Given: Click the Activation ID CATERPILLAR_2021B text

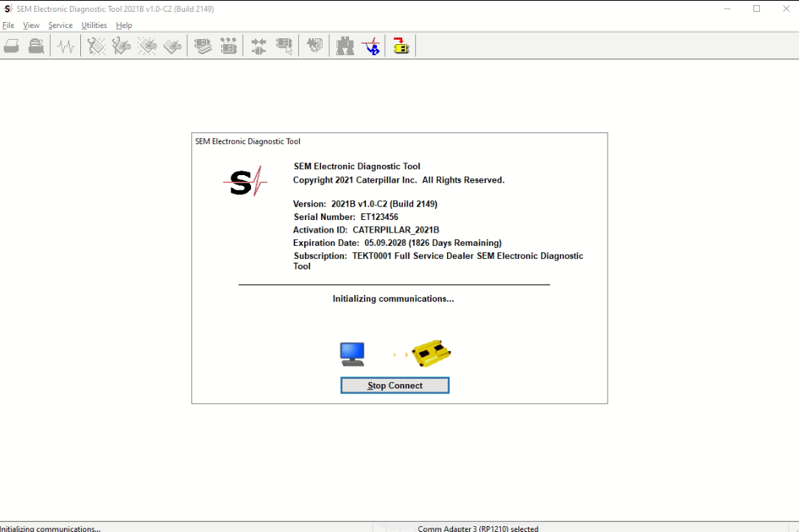Looking at the screenshot, I should click(366, 230).
